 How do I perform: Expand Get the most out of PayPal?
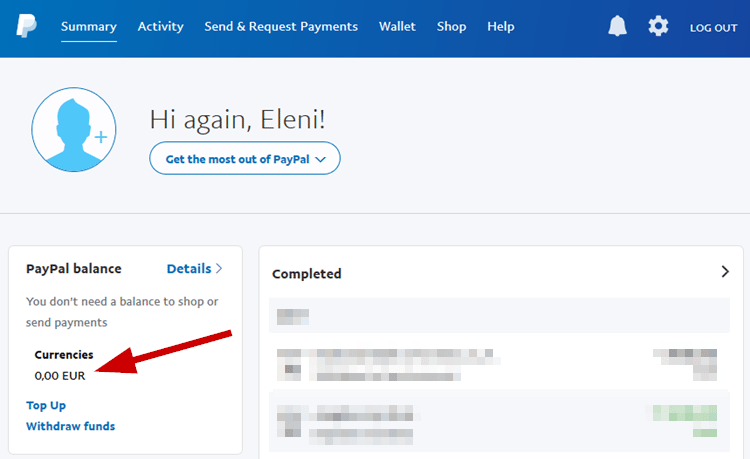(x=245, y=158)
